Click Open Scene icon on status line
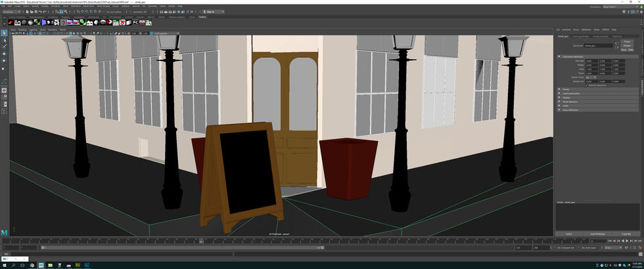The height and width of the screenshot is (269, 644). pyautogui.click(x=31, y=12)
